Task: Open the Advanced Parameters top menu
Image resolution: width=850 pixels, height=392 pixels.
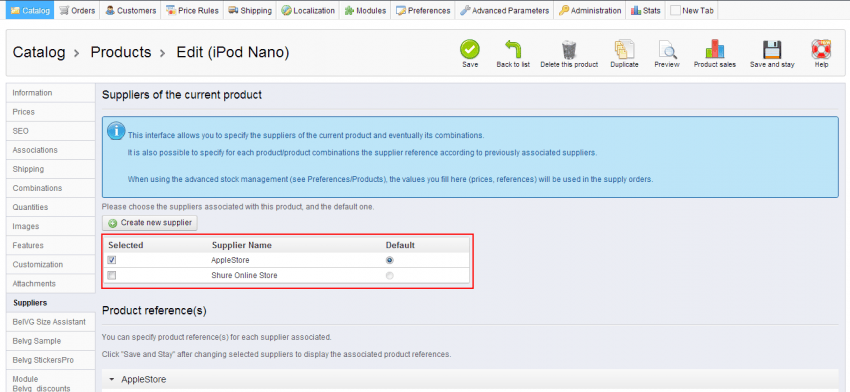Action: click(504, 10)
